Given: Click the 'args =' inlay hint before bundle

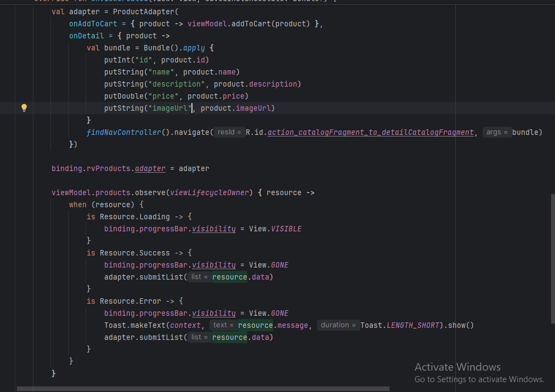Looking at the screenshot, I should 497,132.
